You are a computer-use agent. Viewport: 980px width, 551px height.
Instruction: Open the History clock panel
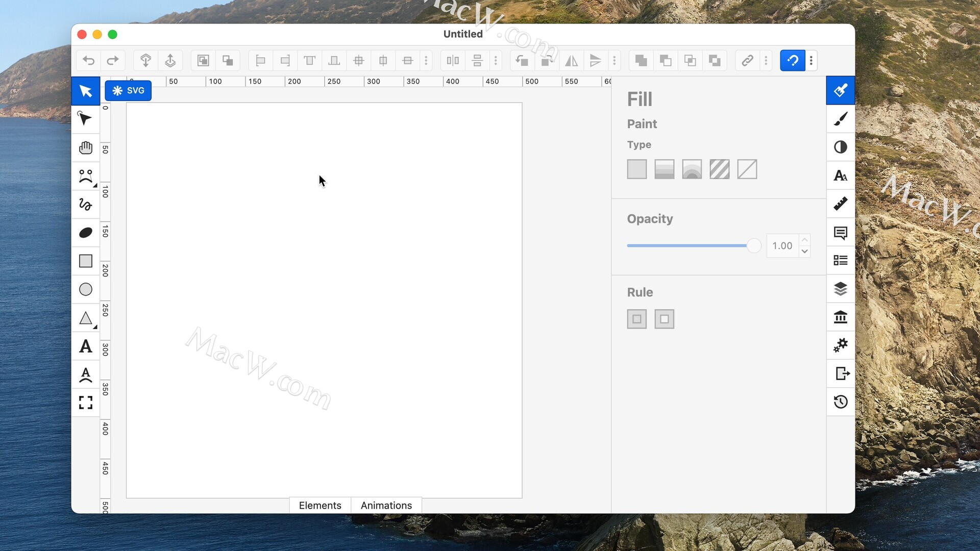841,402
